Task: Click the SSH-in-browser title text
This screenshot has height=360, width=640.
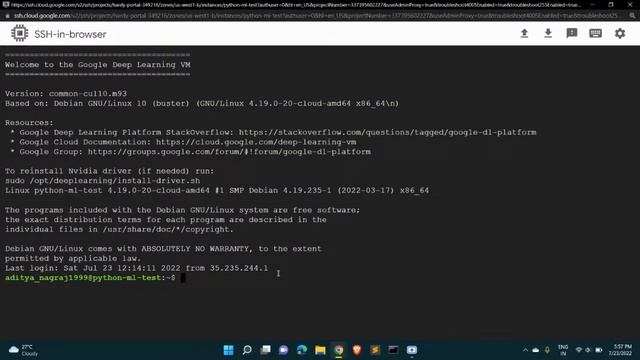Action: [70, 34]
